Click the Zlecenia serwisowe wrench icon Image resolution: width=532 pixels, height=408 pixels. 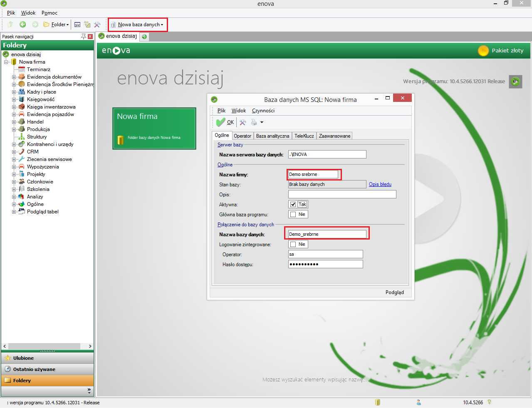pos(22,159)
